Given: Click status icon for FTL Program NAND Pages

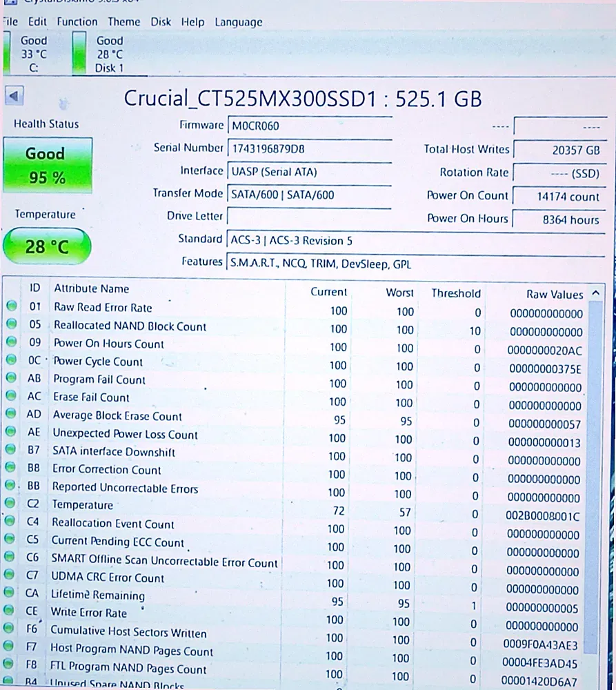Looking at the screenshot, I should point(8,664).
